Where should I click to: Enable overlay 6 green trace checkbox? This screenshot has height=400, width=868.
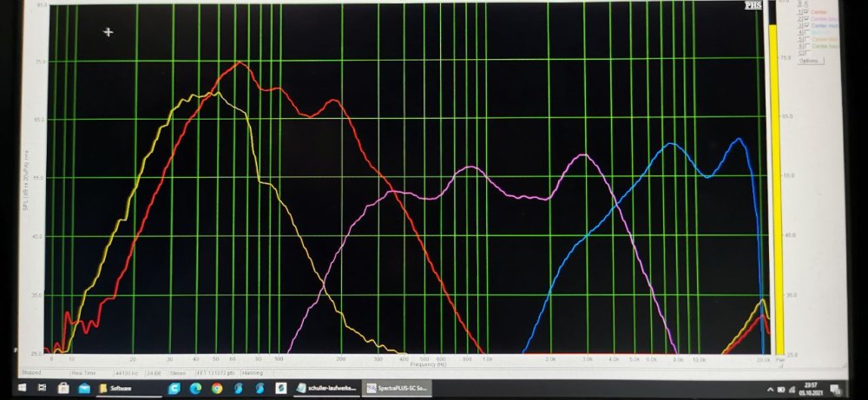806,46
